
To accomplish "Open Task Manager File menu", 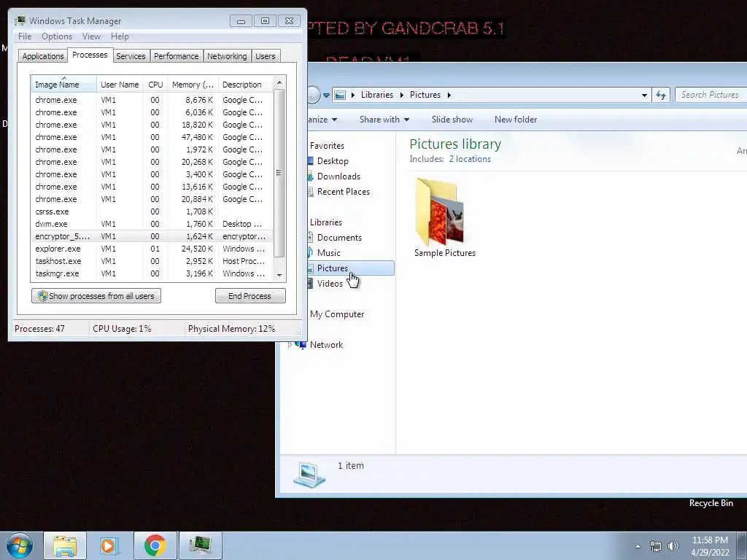I will (x=25, y=36).
